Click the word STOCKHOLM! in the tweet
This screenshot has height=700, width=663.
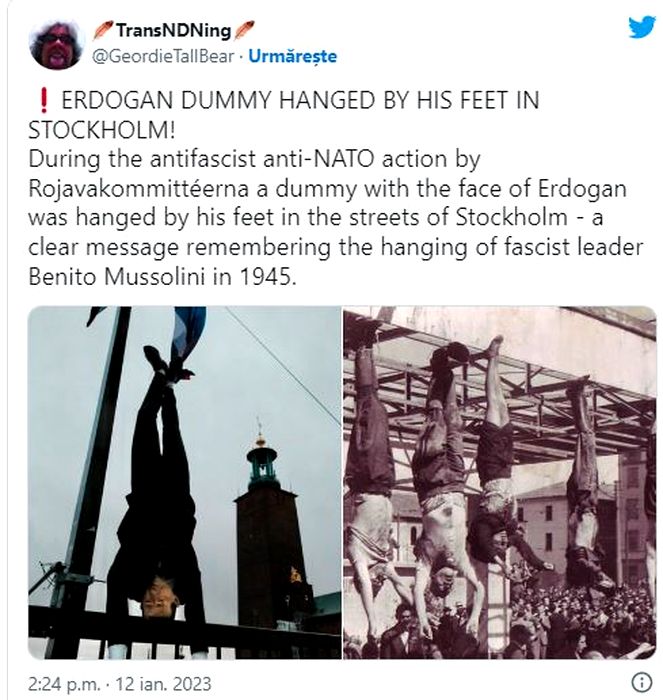pyautogui.click(x=102, y=130)
